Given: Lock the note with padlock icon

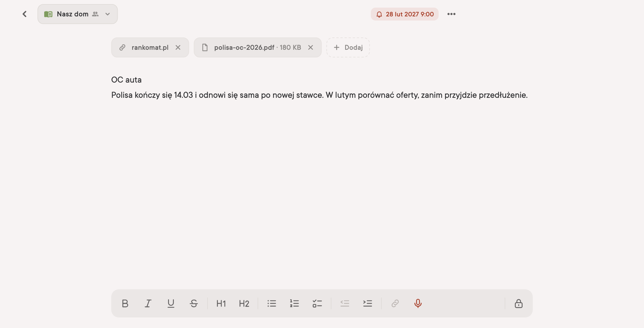Looking at the screenshot, I should point(519,303).
